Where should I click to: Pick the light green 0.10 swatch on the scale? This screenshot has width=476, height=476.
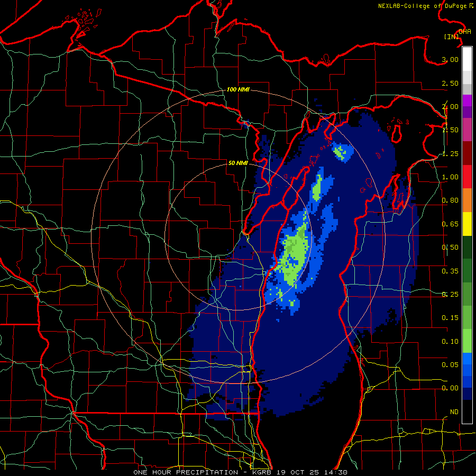[x=467, y=341]
